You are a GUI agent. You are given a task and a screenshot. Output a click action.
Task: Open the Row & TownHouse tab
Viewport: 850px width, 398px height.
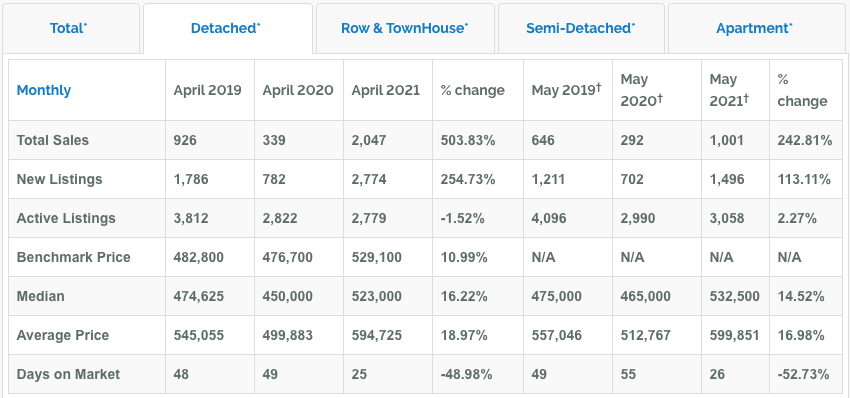[405, 28]
